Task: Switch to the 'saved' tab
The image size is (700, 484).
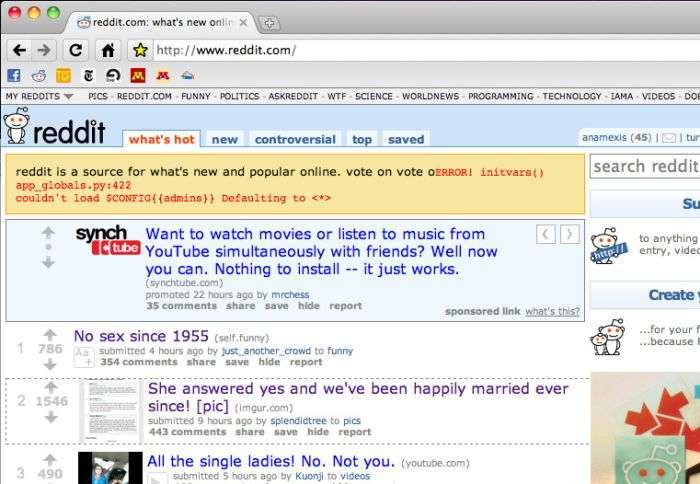Action: 406,139
